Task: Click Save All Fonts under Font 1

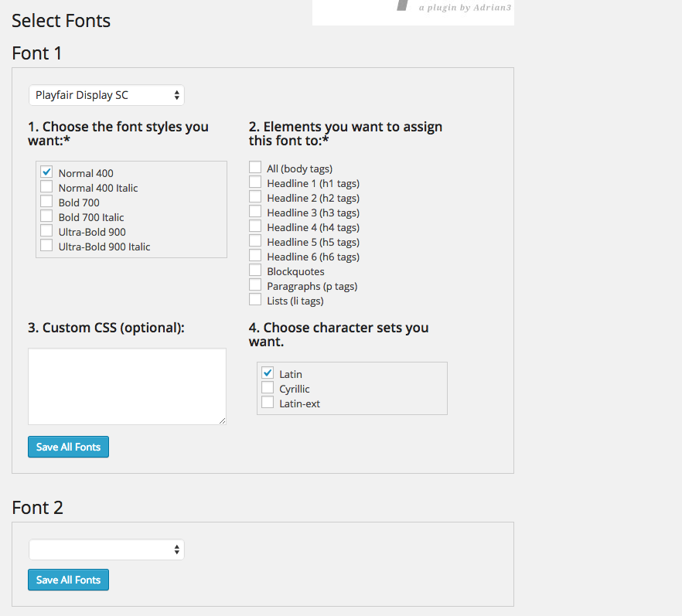Action: pyautogui.click(x=68, y=447)
